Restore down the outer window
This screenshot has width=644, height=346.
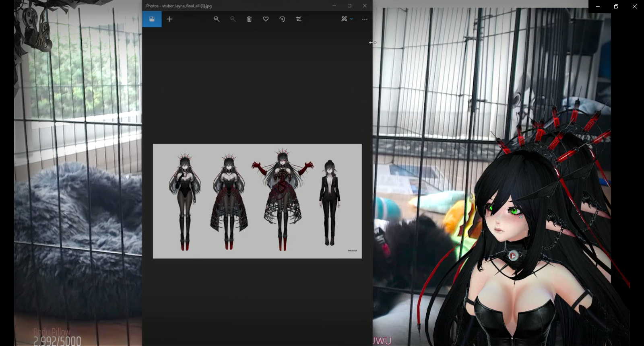pos(616,6)
